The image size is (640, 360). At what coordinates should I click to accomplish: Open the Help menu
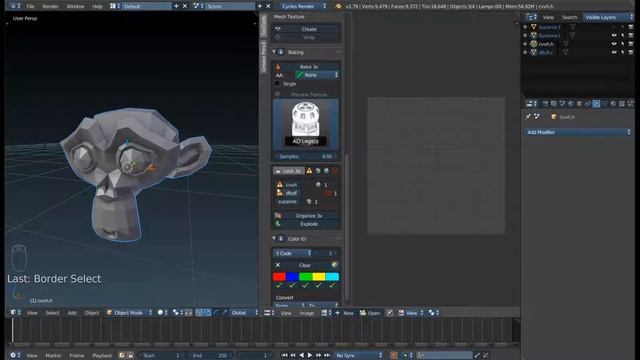click(97, 7)
